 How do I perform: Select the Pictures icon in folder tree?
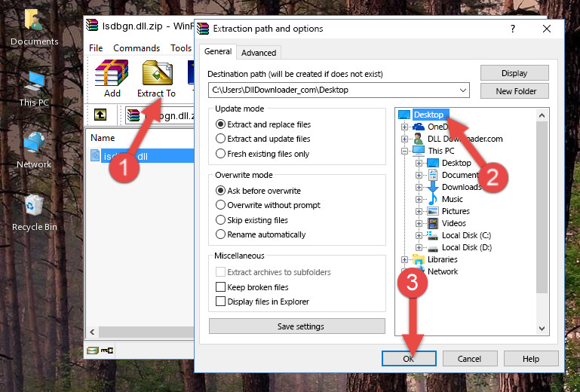(x=433, y=211)
